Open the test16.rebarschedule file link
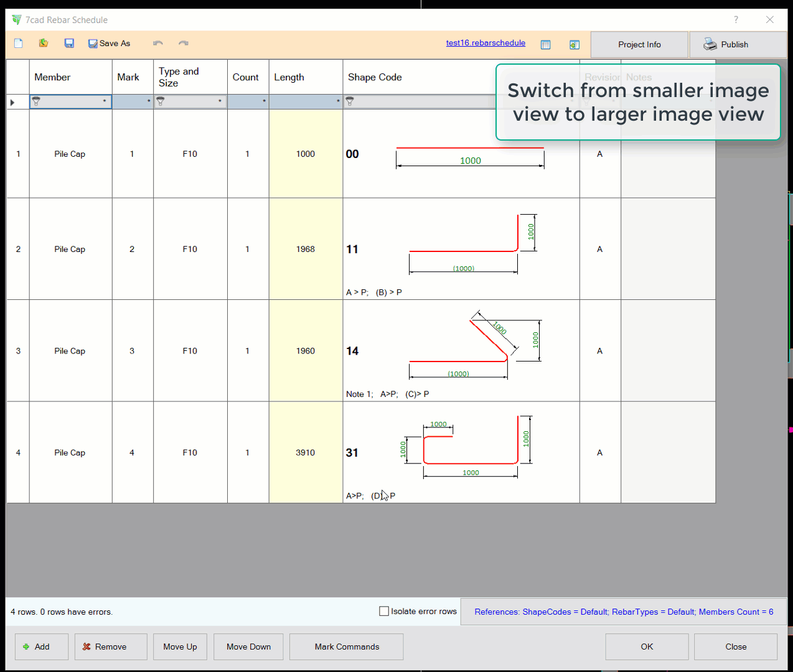793x672 pixels. coord(486,43)
